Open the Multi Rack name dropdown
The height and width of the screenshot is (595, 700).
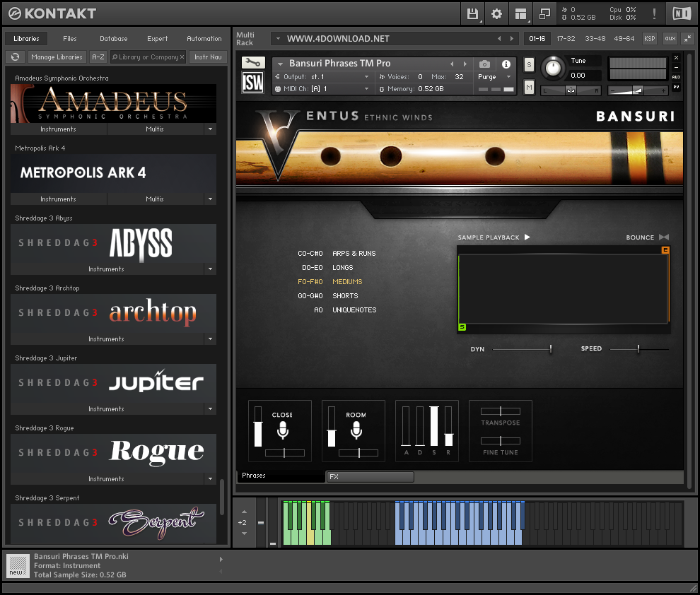278,39
